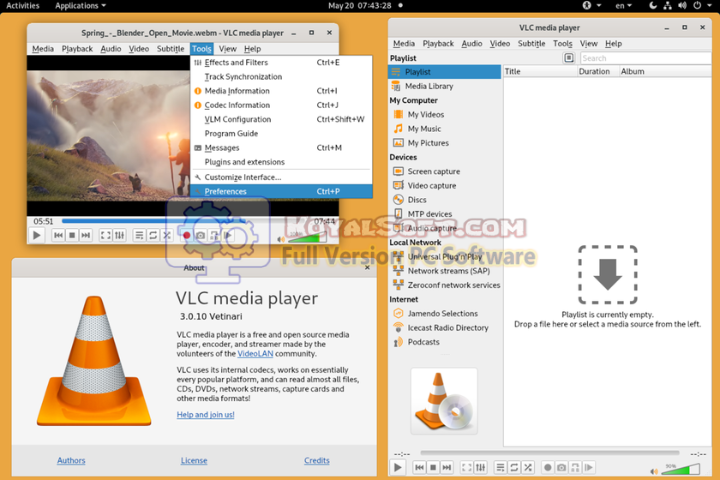Select Plugins and extensions entry
The width and height of the screenshot is (720, 480).
point(281,162)
